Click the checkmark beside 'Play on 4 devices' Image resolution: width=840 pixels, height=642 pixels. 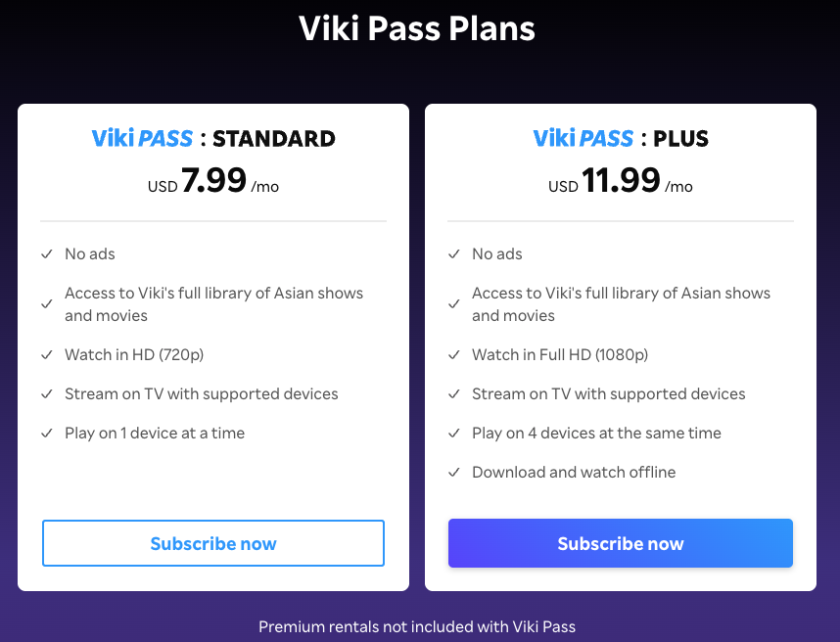453,433
